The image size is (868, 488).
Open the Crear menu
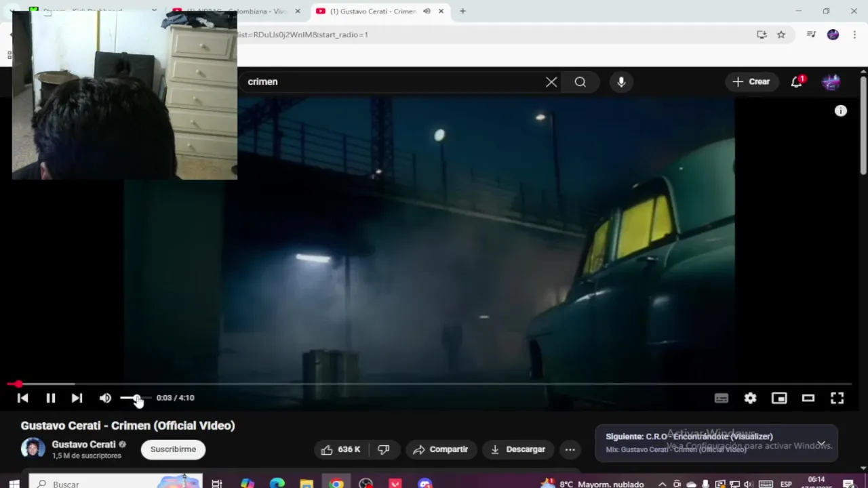tap(751, 82)
